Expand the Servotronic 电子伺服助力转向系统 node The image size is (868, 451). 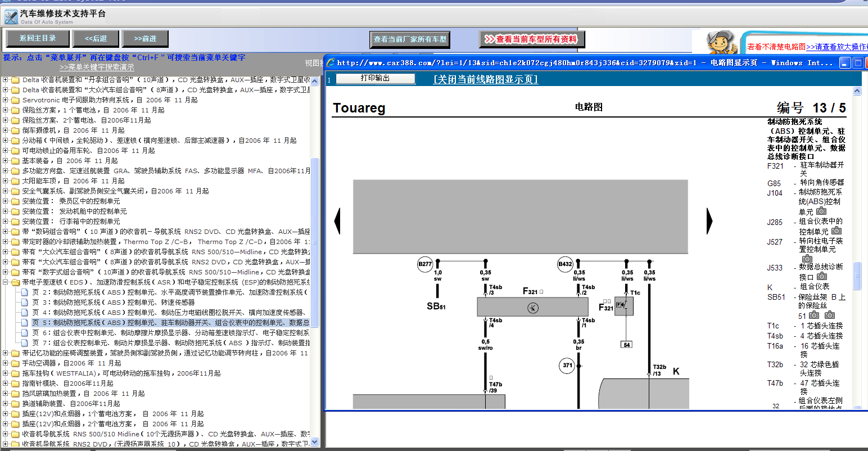(5, 100)
